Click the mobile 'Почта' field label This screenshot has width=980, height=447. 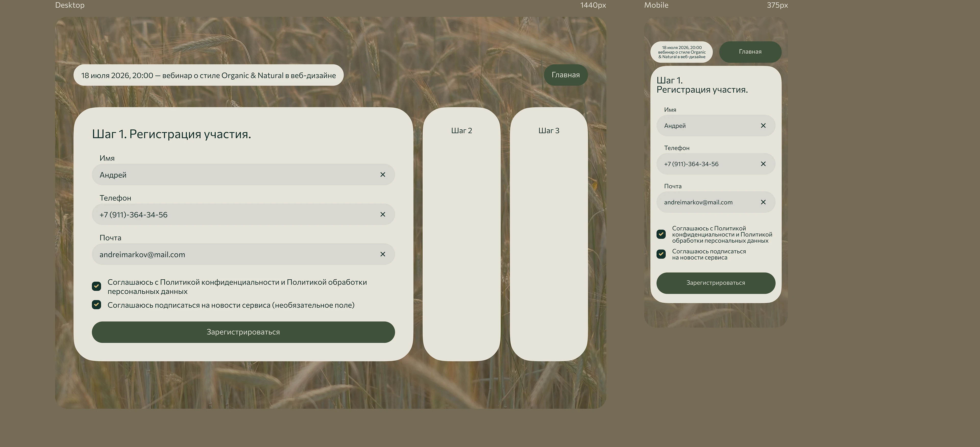[673, 187]
